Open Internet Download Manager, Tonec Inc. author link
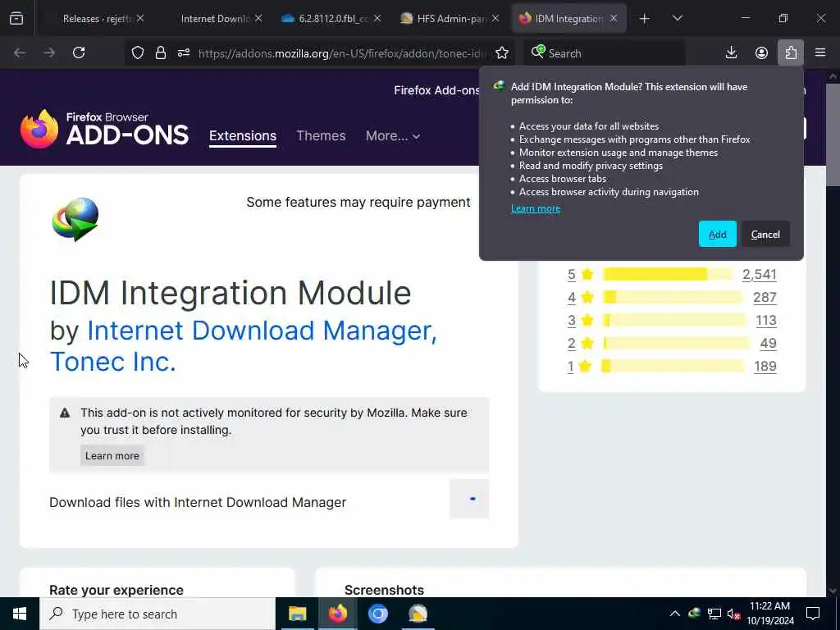 tap(244, 346)
